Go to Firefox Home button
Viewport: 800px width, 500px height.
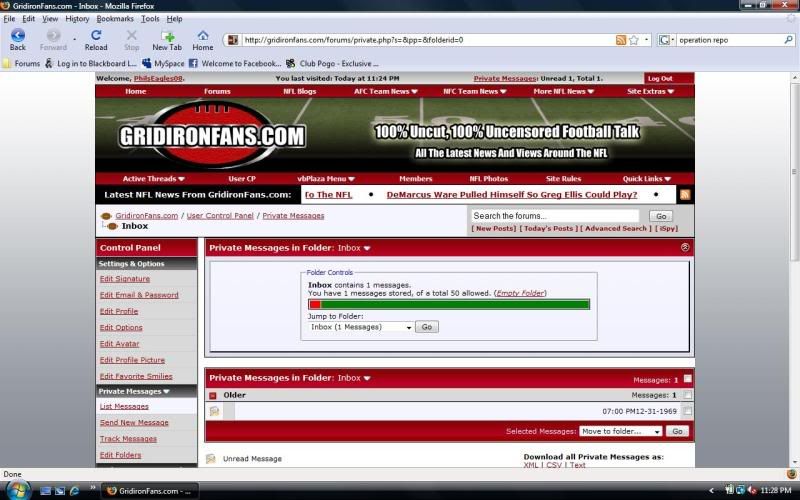click(203, 40)
